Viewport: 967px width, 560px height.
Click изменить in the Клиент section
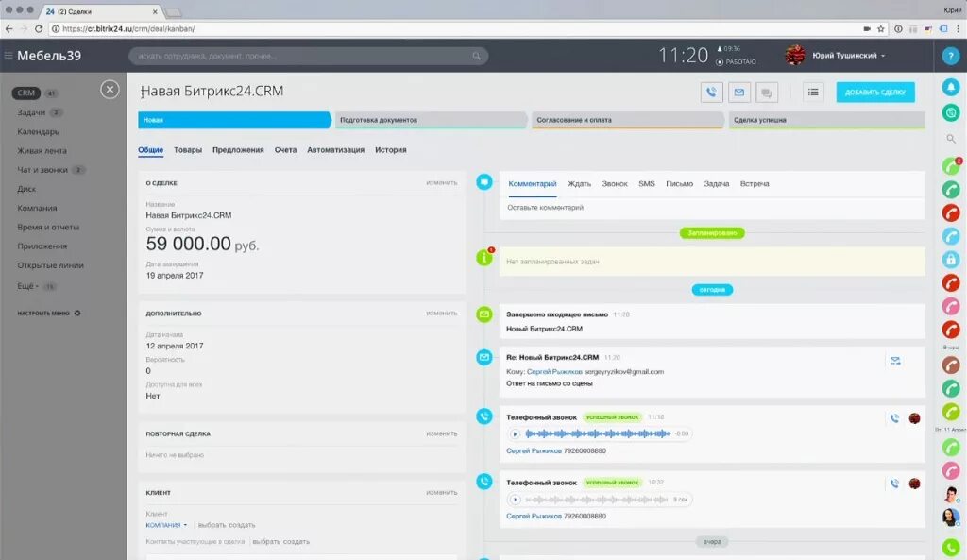442,492
